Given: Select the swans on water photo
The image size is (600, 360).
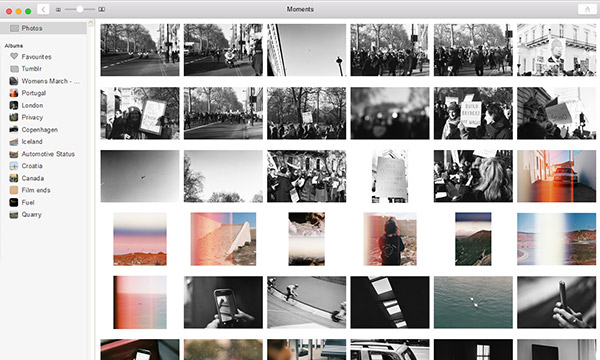Looking at the screenshot, I should (473, 302).
